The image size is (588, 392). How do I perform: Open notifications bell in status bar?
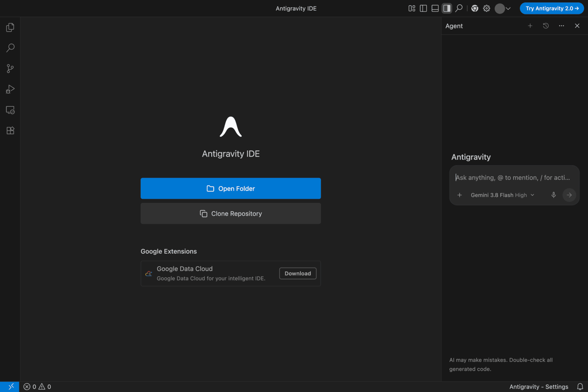(580, 387)
